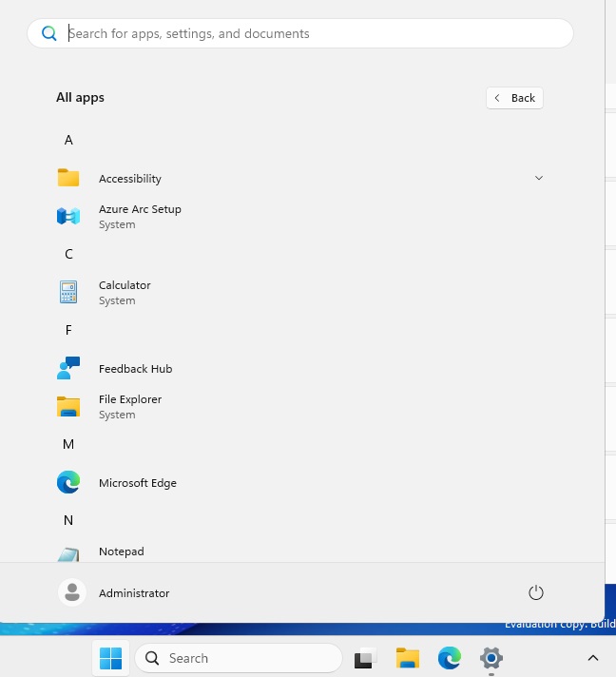
Task: Click the 'Feedback Hub' text label
Action: pos(135,369)
